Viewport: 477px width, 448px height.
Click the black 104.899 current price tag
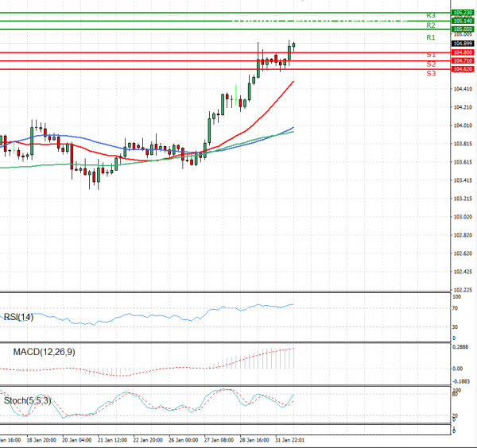point(463,44)
